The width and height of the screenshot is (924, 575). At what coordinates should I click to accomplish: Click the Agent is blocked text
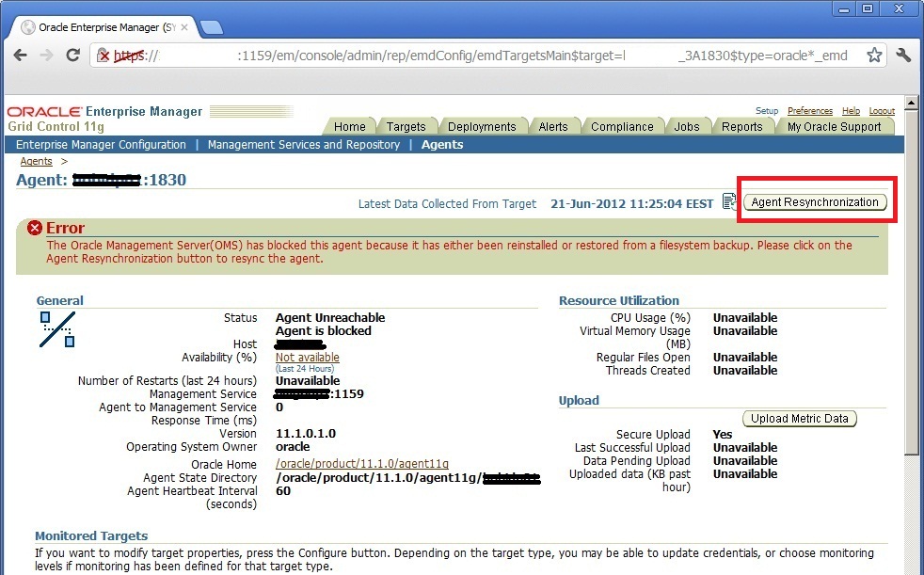point(324,331)
